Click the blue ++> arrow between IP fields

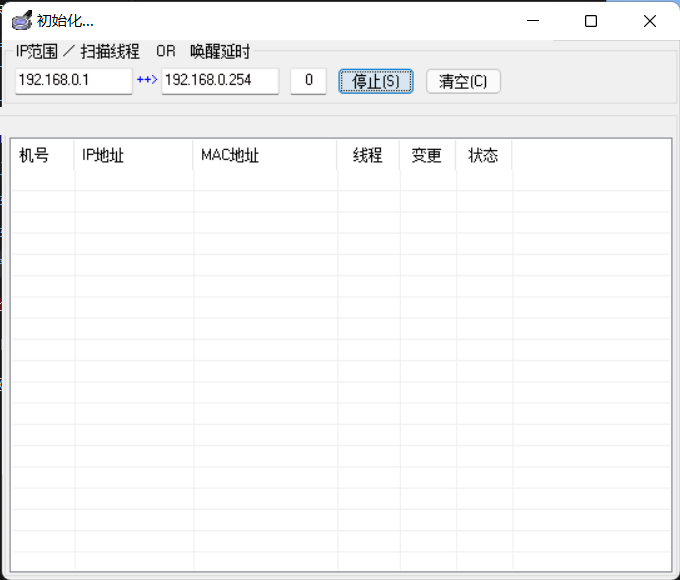[x=147, y=81]
